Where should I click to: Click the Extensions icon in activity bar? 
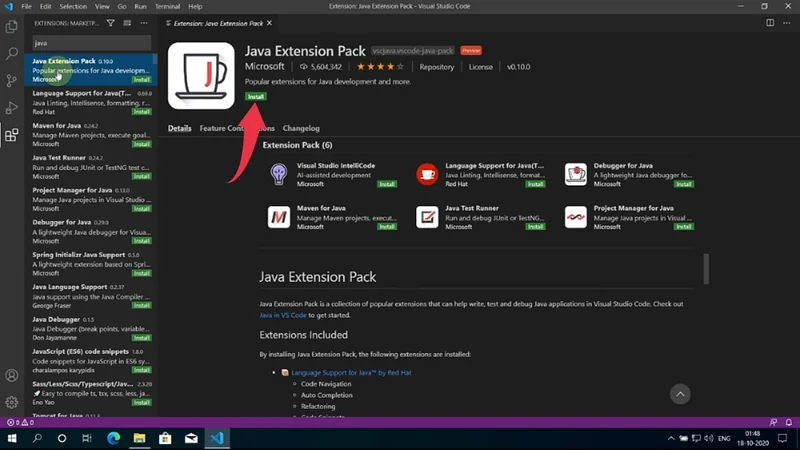pos(12,135)
